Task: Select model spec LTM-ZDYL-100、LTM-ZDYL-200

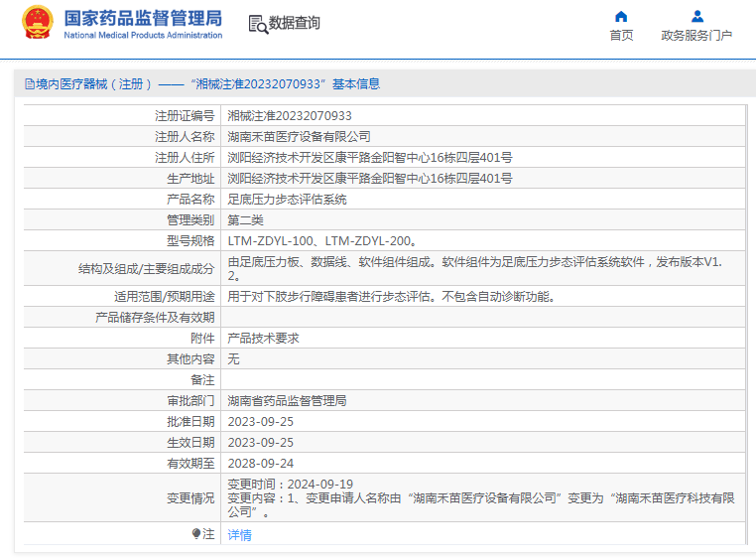Action: click(x=322, y=240)
